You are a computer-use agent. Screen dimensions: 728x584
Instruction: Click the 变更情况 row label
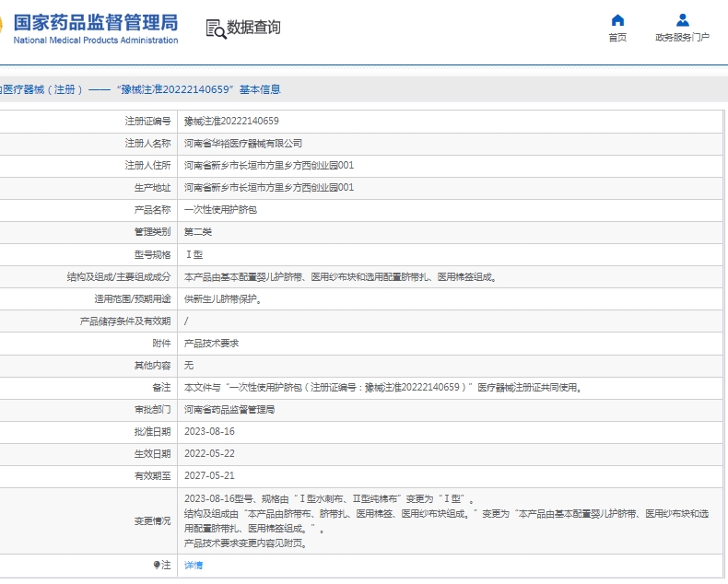pos(152,520)
